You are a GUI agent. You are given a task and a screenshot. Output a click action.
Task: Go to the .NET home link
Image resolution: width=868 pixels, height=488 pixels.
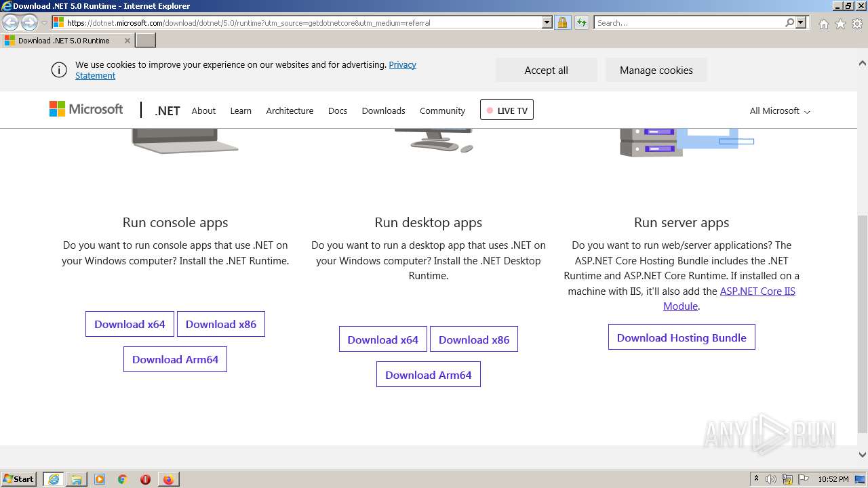[x=167, y=110]
